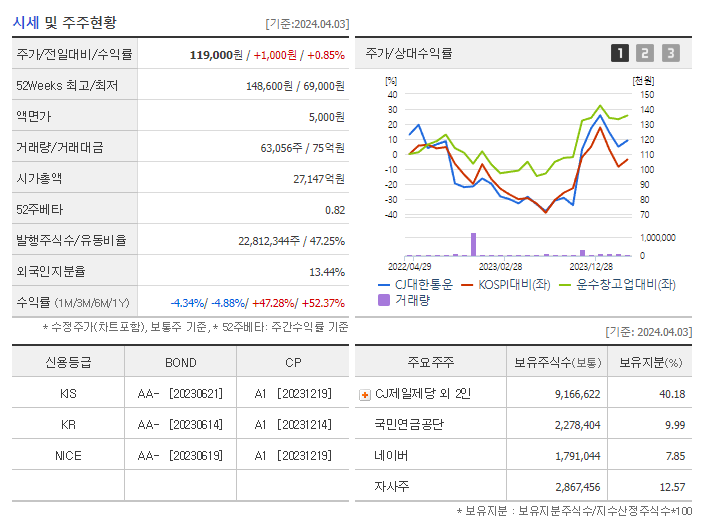Click the 시세 link in the heading
This screenshot has width=702, height=525.
point(26,22)
